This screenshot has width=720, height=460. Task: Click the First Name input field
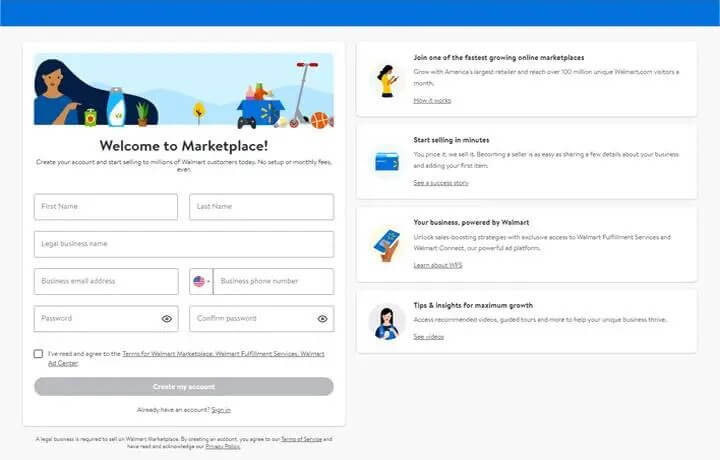(106, 207)
